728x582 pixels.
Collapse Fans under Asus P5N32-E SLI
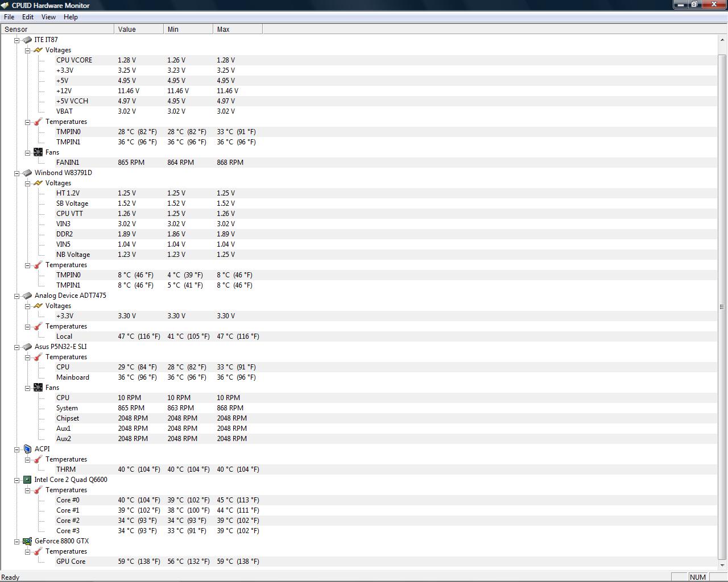click(27, 388)
